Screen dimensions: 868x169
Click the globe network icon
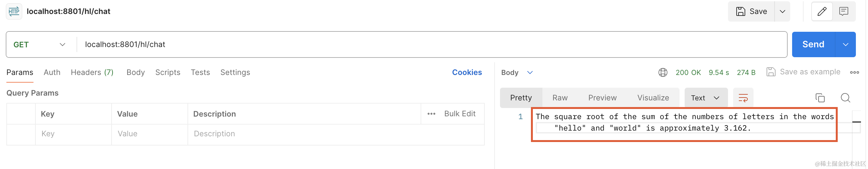[x=662, y=72]
